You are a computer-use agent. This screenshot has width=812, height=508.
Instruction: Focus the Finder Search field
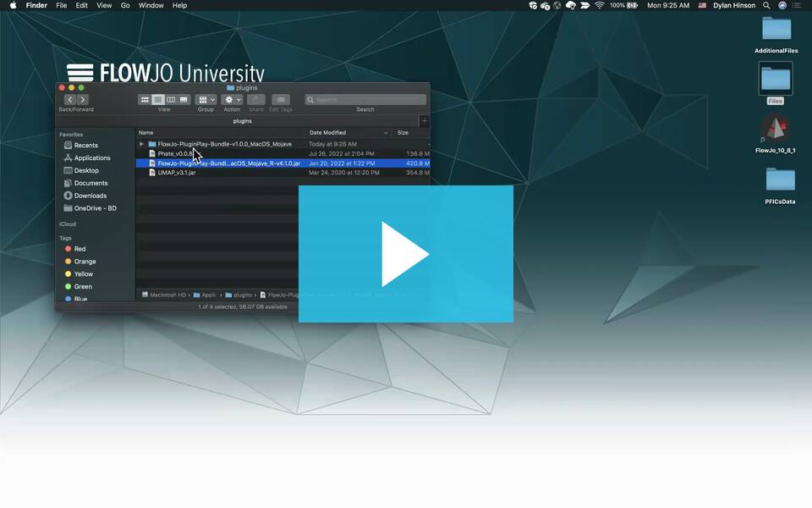click(x=365, y=100)
